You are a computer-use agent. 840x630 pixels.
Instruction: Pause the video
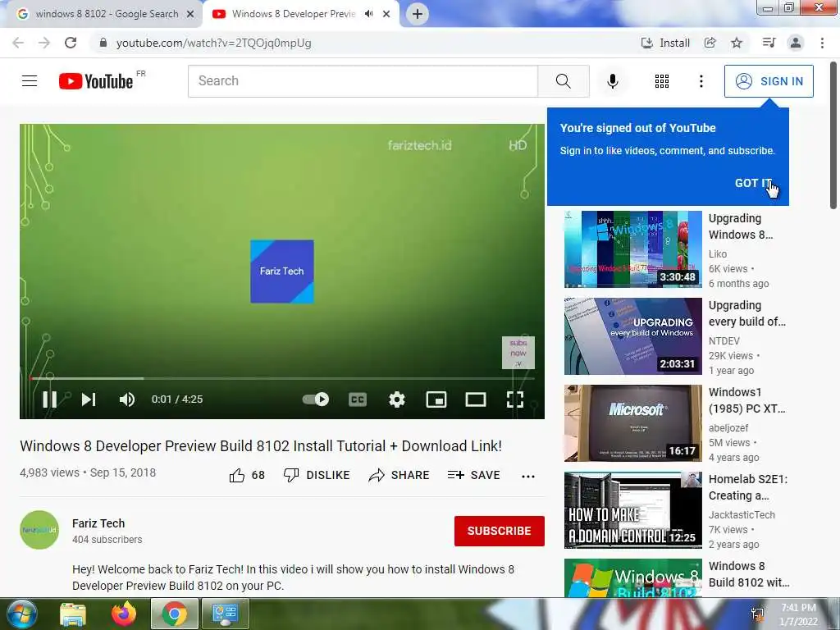50,399
